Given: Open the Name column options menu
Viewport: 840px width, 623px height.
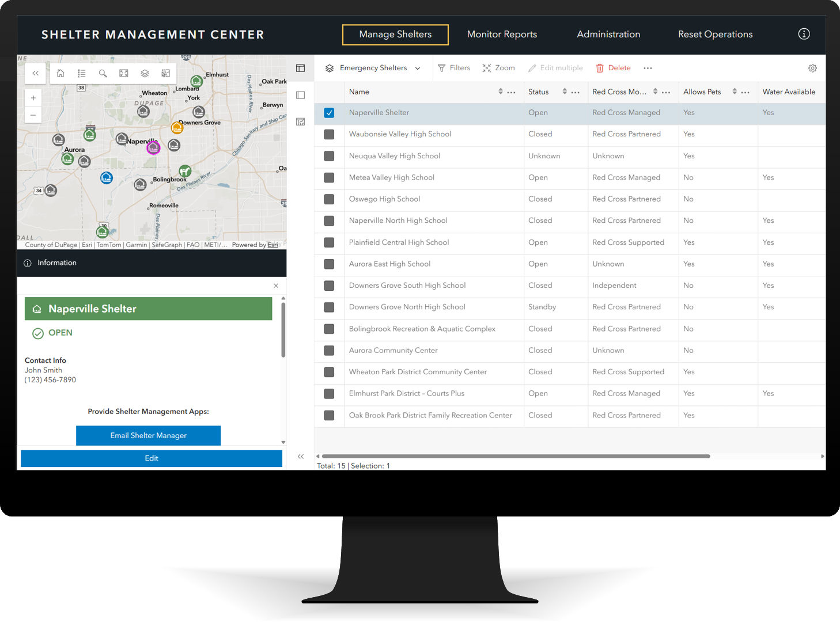Looking at the screenshot, I should click(512, 92).
